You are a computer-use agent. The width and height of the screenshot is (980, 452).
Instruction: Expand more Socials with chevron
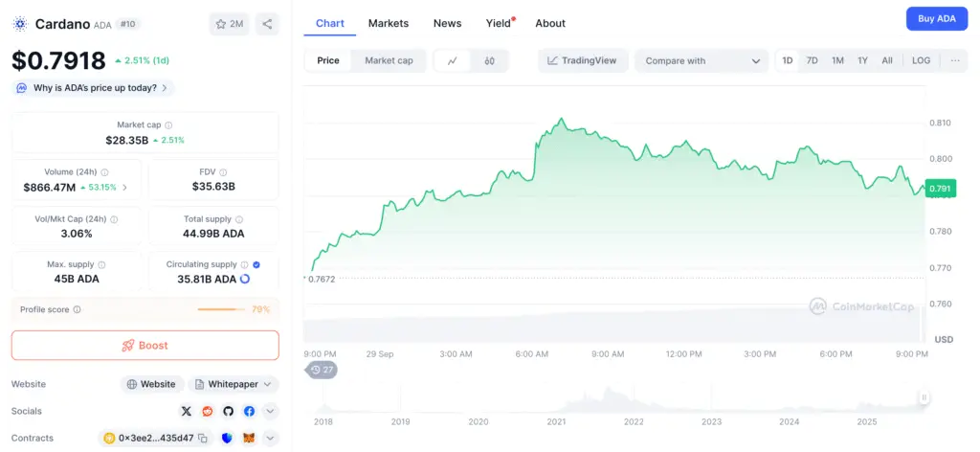270,412
